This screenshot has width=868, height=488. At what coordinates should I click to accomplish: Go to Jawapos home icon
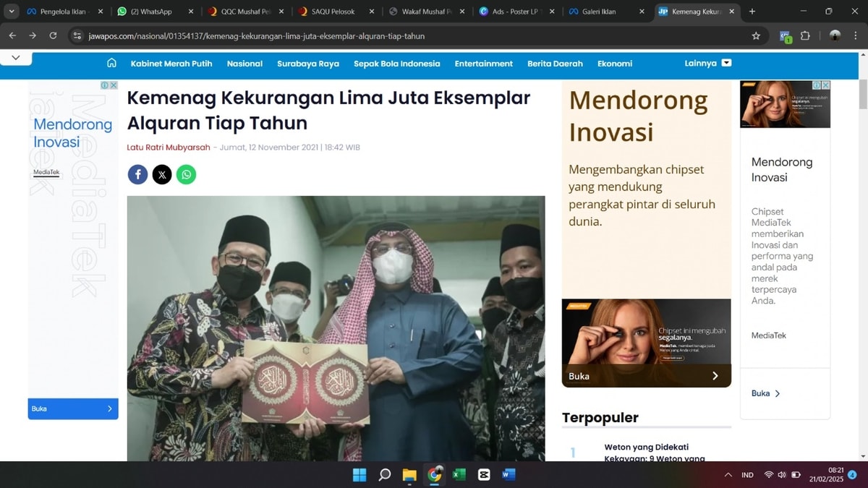pyautogui.click(x=111, y=63)
